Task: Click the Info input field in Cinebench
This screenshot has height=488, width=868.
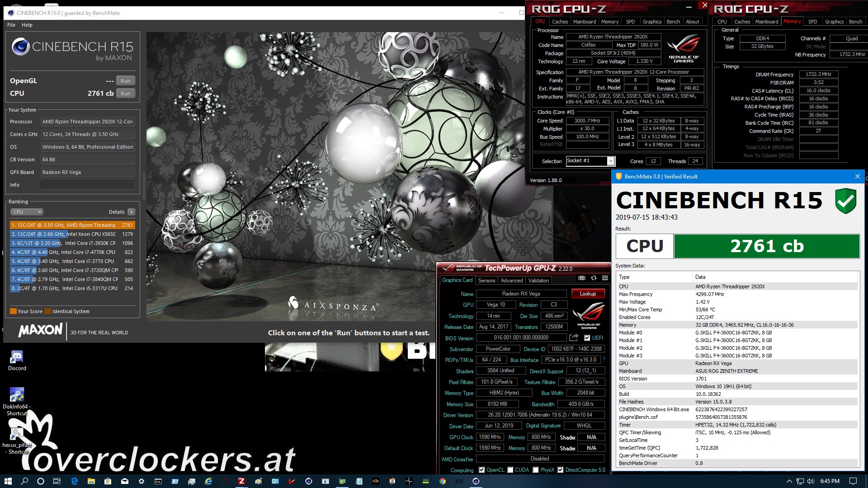Action: 88,185
